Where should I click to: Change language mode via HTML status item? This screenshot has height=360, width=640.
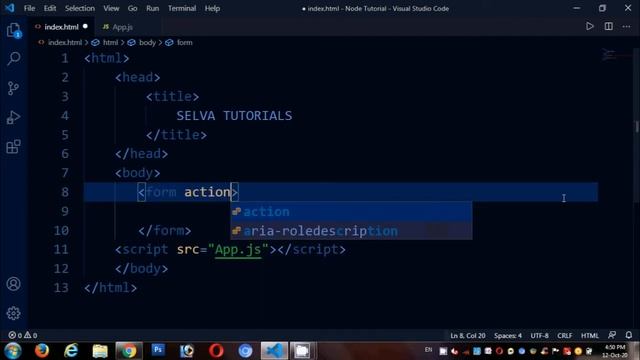[589, 336]
